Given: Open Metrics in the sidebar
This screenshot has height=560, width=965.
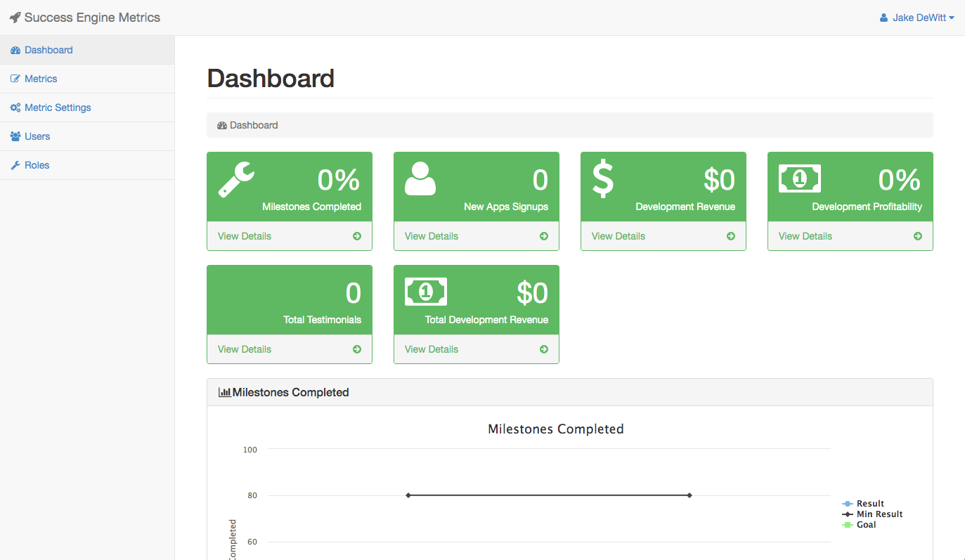Looking at the screenshot, I should coord(41,79).
